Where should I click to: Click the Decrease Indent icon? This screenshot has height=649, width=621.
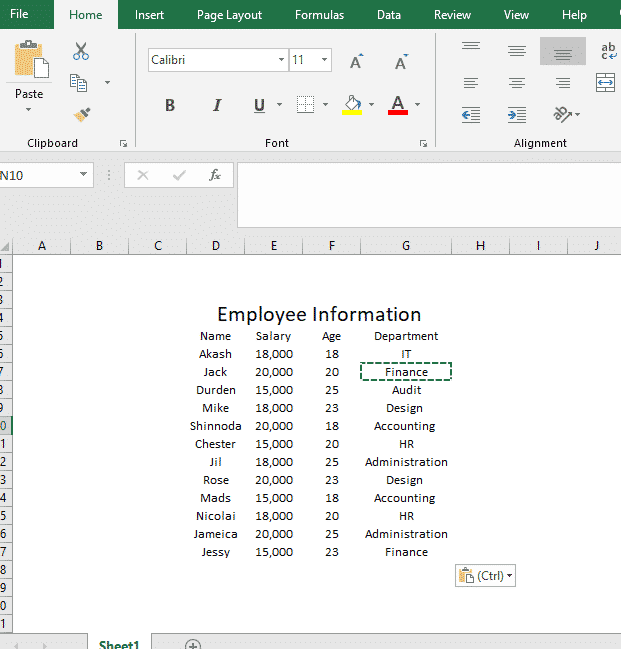click(x=470, y=115)
